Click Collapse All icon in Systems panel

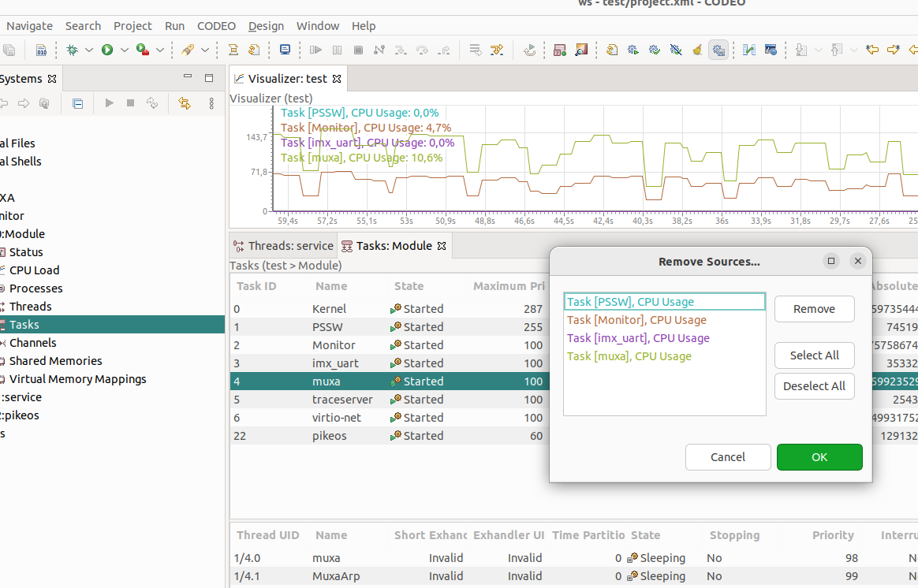pos(77,103)
